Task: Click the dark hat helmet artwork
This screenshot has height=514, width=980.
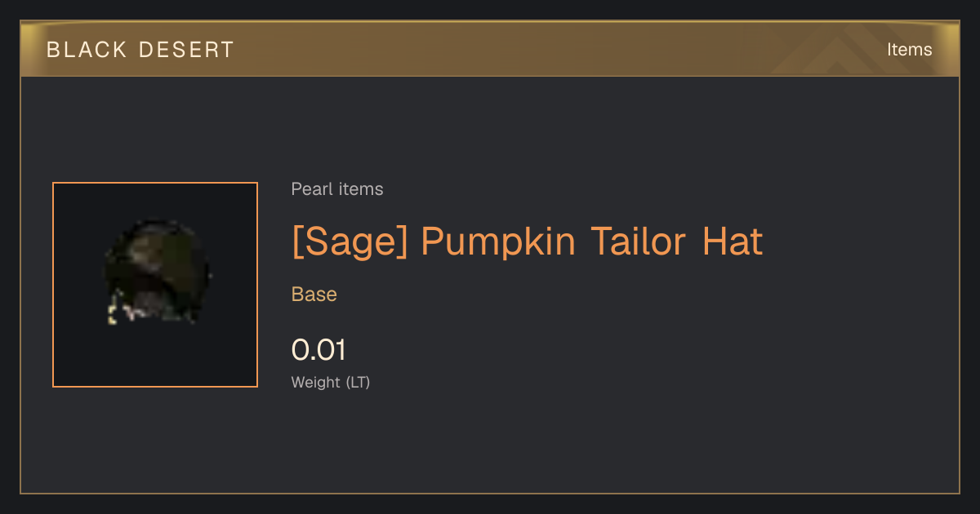Action: pos(155,272)
